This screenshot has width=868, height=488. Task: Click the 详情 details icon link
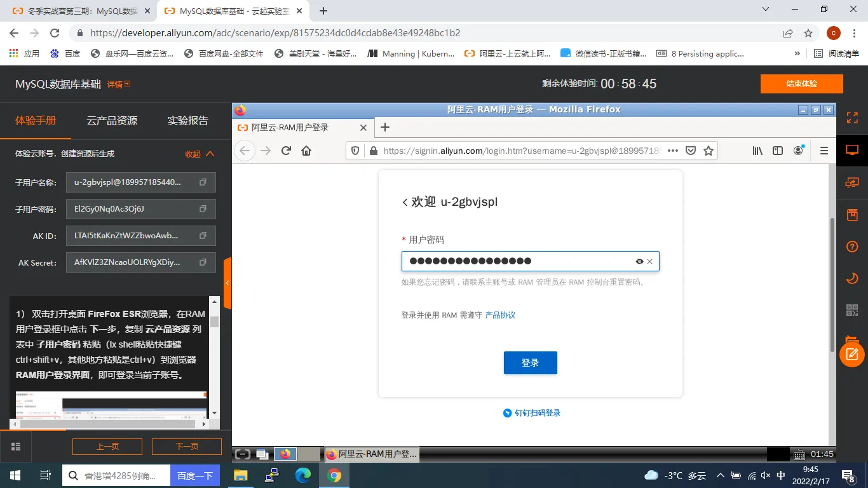pos(119,84)
